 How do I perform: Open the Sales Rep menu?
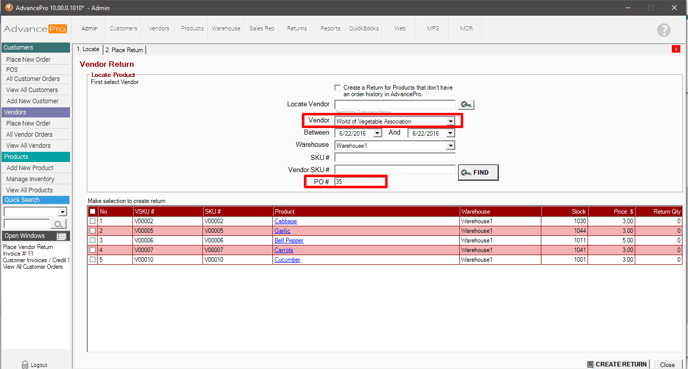pos(262,29)
